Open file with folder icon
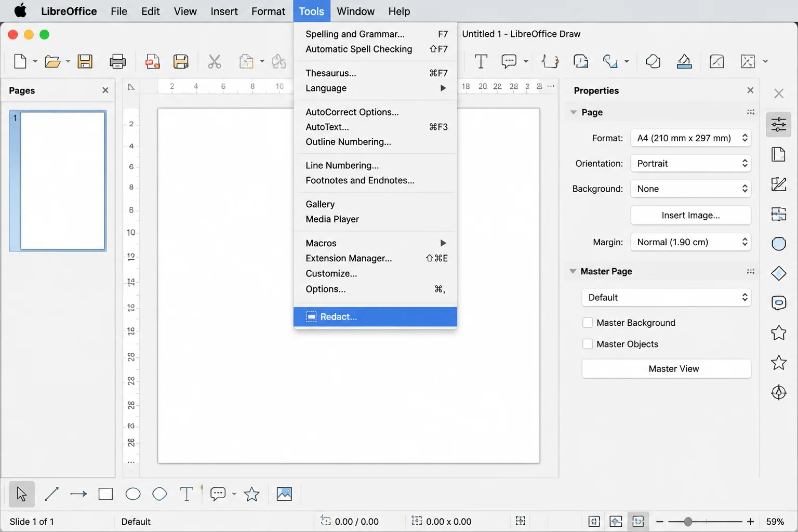 pyautogui.click(x=52, y=61)
